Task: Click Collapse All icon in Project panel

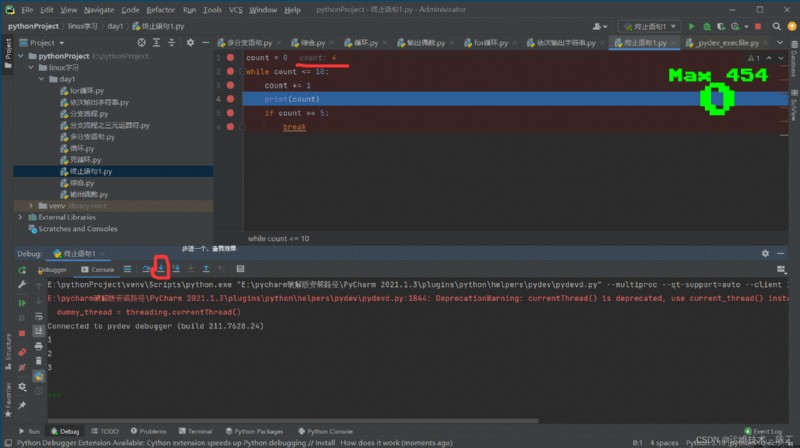Action: pyautogui.click(x=171, y=43)
